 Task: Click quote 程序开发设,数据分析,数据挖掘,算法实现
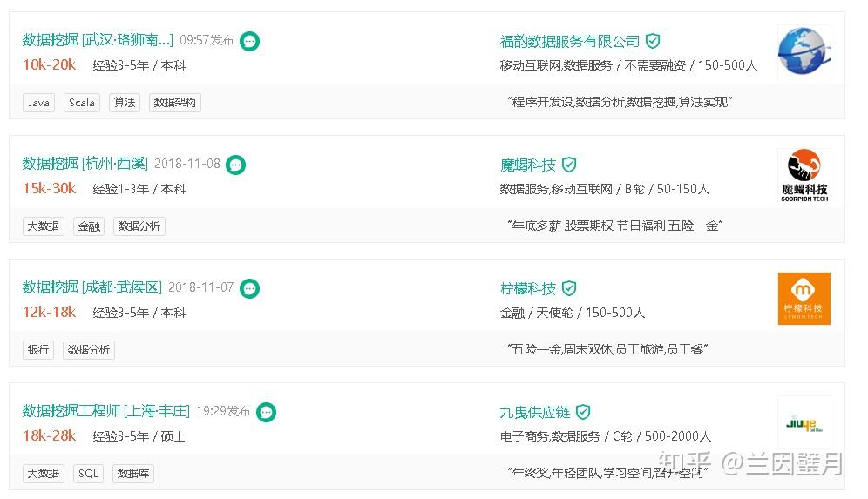click(620, 103)
